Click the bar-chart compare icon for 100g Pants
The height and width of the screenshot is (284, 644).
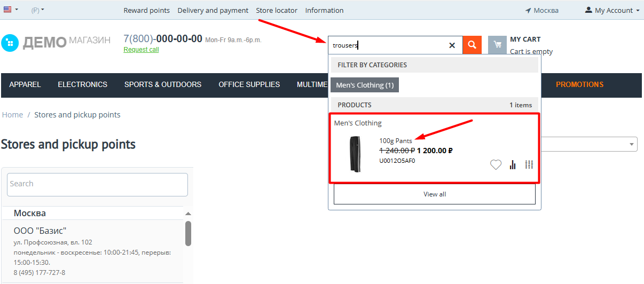click(513, 165)
